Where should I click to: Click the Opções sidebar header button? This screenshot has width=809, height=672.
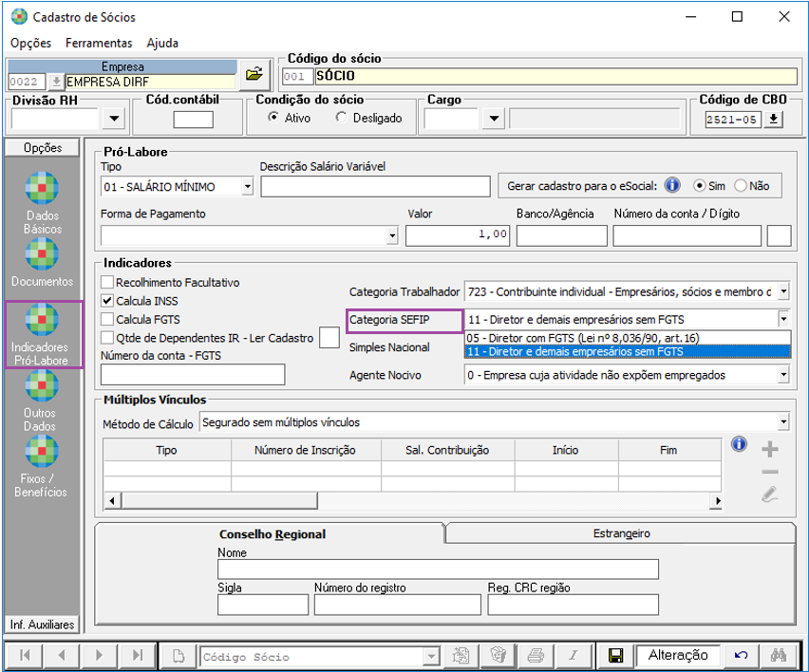coord(42,147)
